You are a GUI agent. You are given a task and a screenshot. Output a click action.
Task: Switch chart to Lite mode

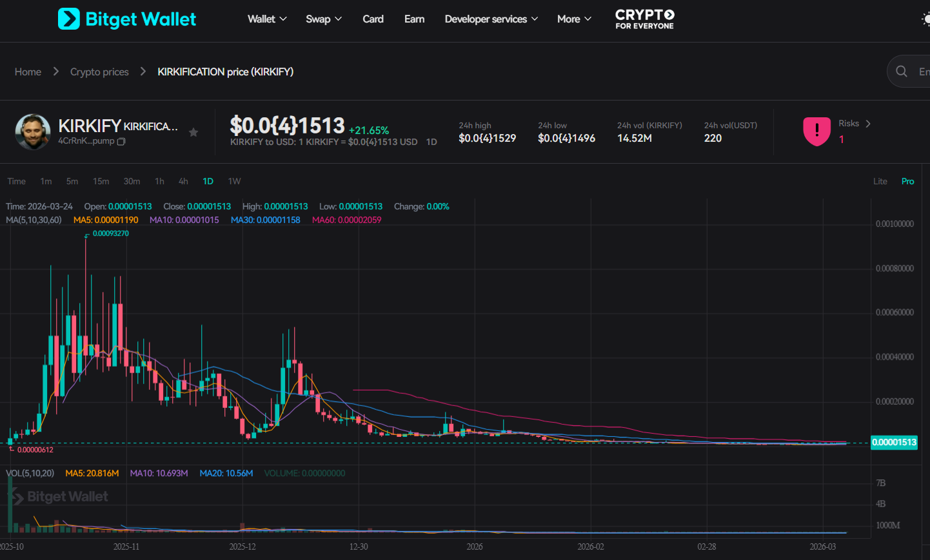click(x=880, y=181)
